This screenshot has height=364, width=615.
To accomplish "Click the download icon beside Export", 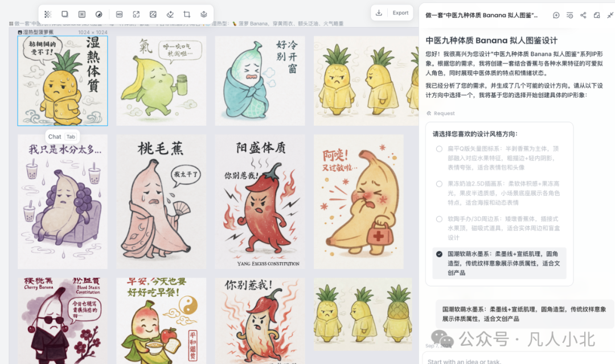I will (x=379, y=13).
